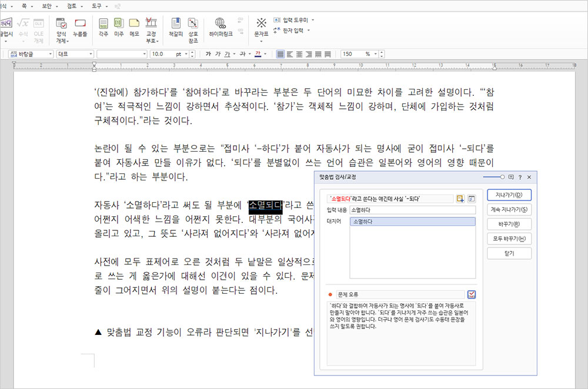
Task: Expand underline style arrow
Action: pyautogui.click(x=235, y=54)
